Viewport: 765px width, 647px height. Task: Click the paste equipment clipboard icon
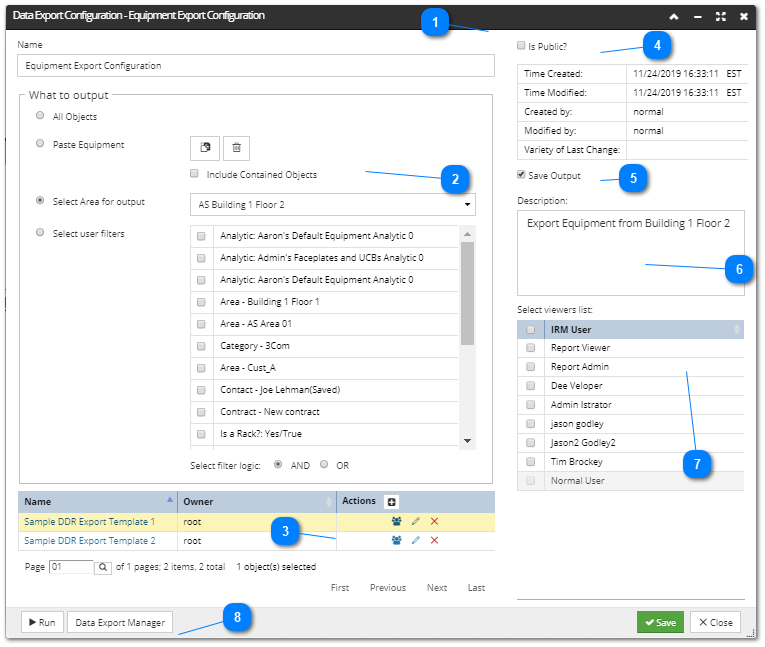coord(205,148)
